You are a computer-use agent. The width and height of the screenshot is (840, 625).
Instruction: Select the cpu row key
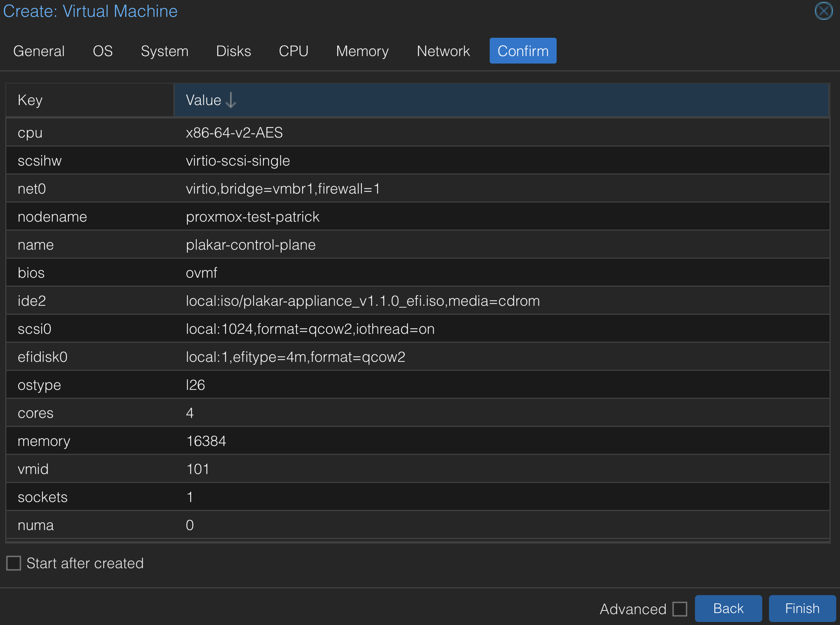coord(30,133)
